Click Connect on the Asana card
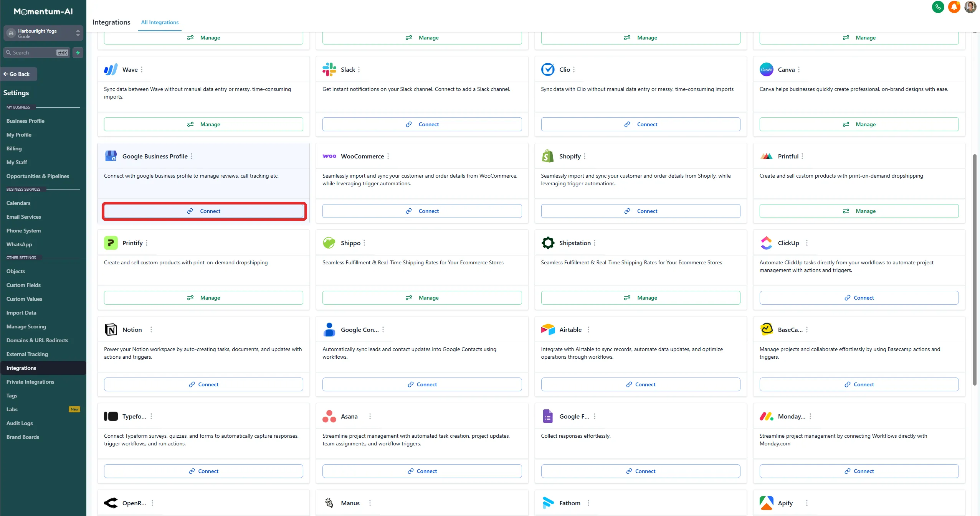This screenshot has height=516, width=980. 422,471
